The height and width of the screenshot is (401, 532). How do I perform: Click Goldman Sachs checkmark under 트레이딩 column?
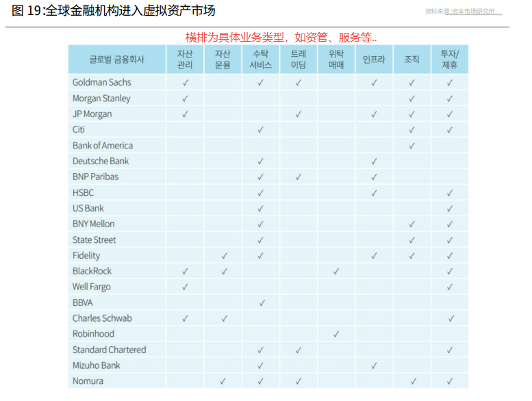[299, 83]
